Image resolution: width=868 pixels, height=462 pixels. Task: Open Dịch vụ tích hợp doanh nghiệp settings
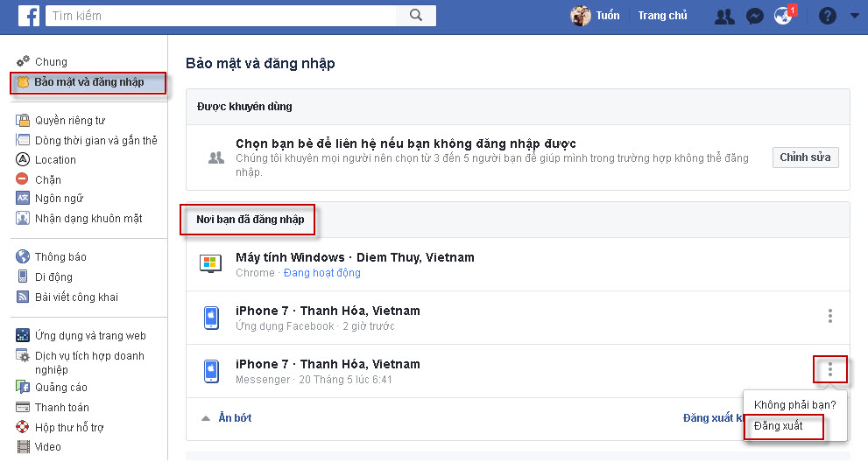[89, 362]
